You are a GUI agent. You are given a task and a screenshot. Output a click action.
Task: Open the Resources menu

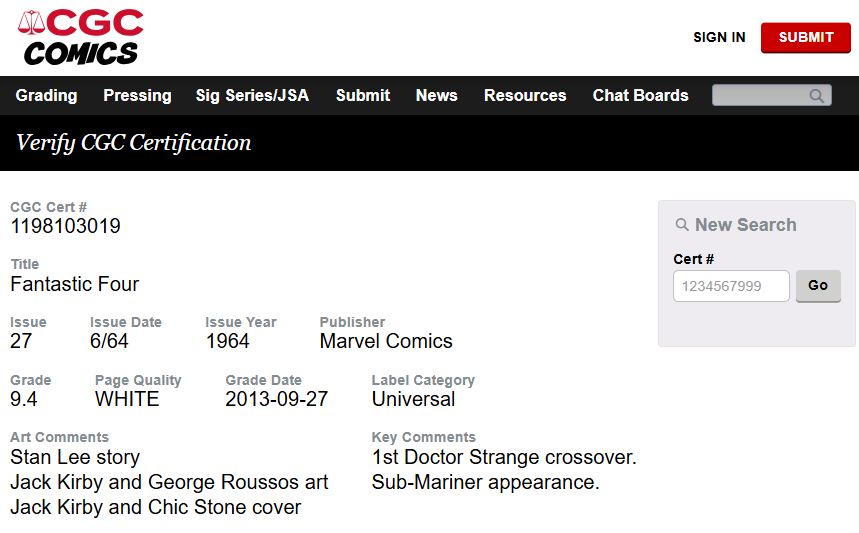point(525,96)
